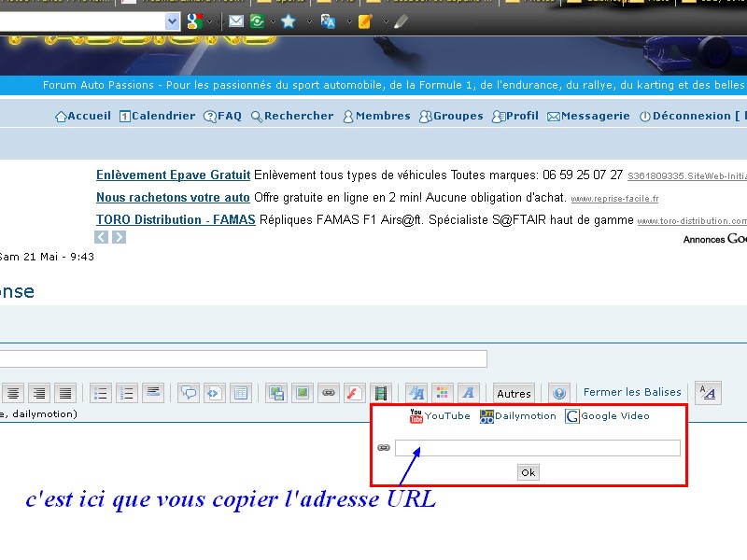Click the Flash insert icon
The width and height of the screenshot is (747, 560).
(x=354, y=393)
